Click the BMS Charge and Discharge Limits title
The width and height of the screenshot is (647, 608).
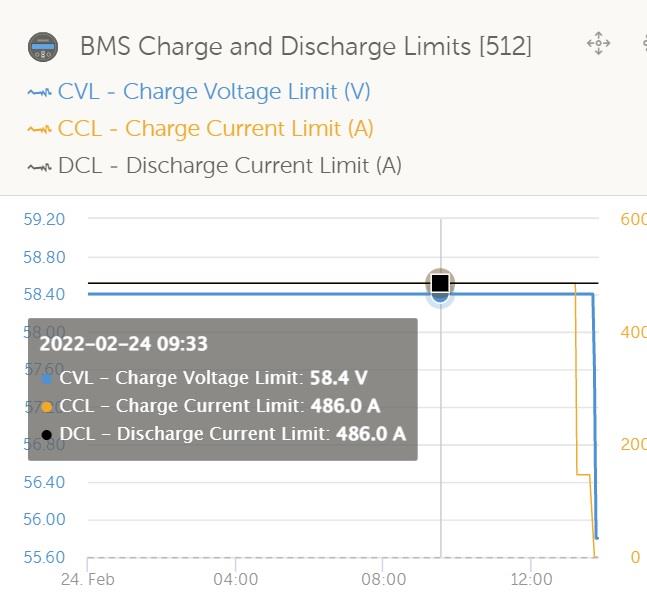pyautogui.click(x=306, y=46)
